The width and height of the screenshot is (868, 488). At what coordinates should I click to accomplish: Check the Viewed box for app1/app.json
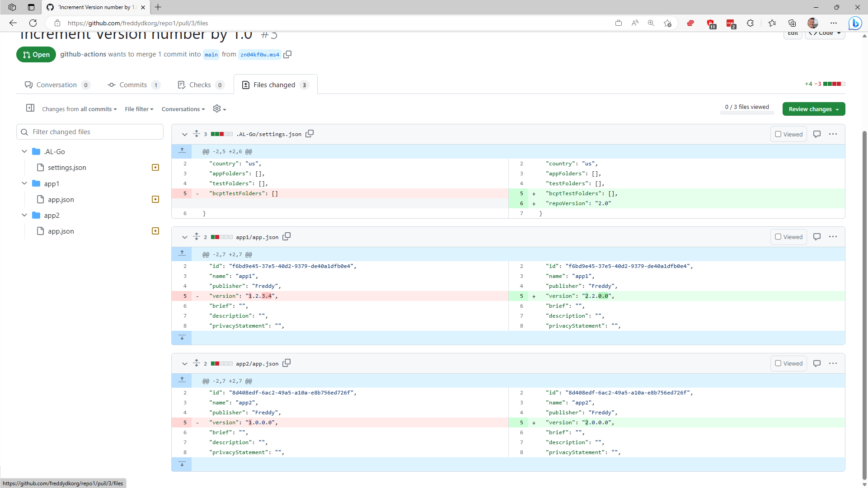click(778, 236)
